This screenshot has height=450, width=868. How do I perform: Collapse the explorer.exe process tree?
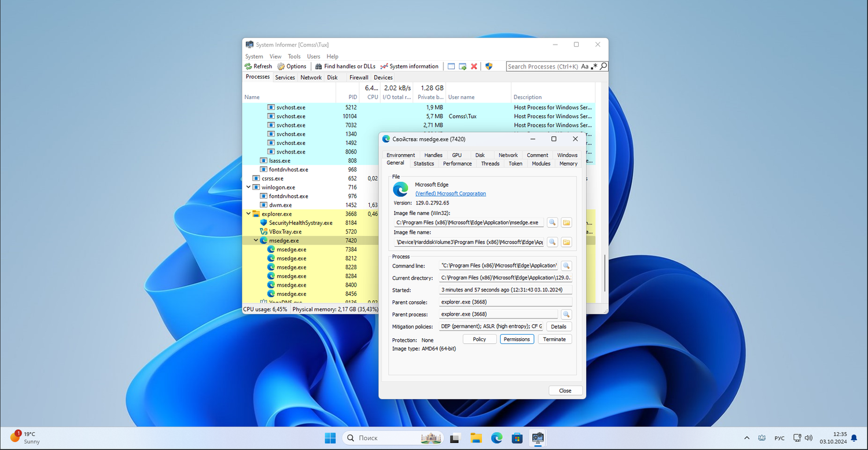pos(249,214)
